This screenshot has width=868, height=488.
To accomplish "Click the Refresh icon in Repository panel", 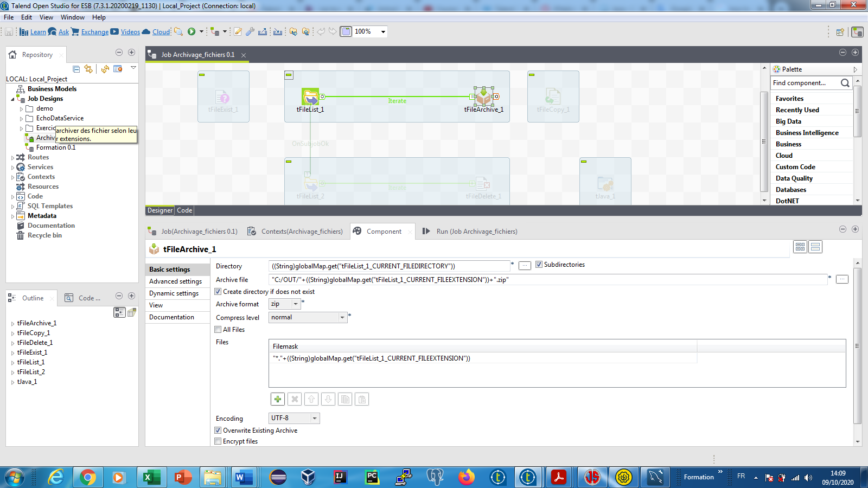I will (x=105, y=69).
